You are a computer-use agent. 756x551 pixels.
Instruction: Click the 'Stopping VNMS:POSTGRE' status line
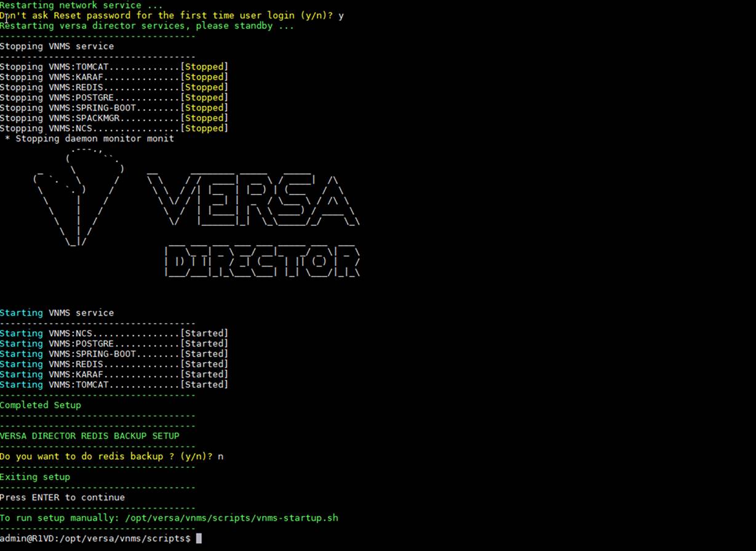114,97
